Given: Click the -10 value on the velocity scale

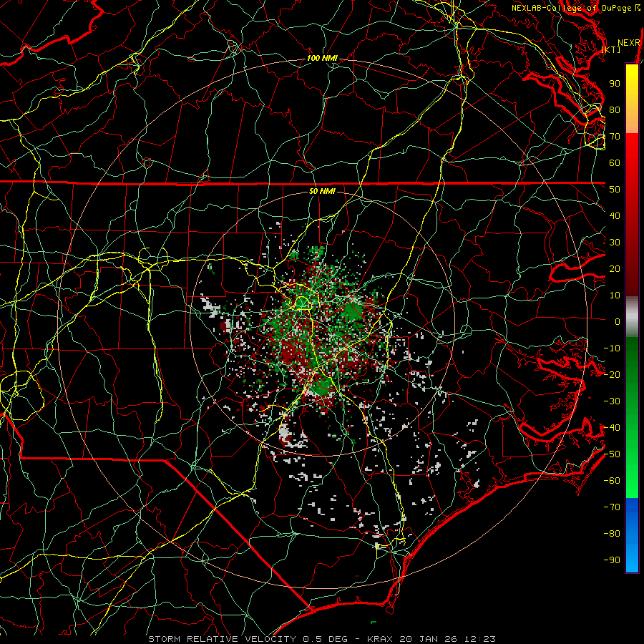Looking at the screenshot, I should point(612,348).
